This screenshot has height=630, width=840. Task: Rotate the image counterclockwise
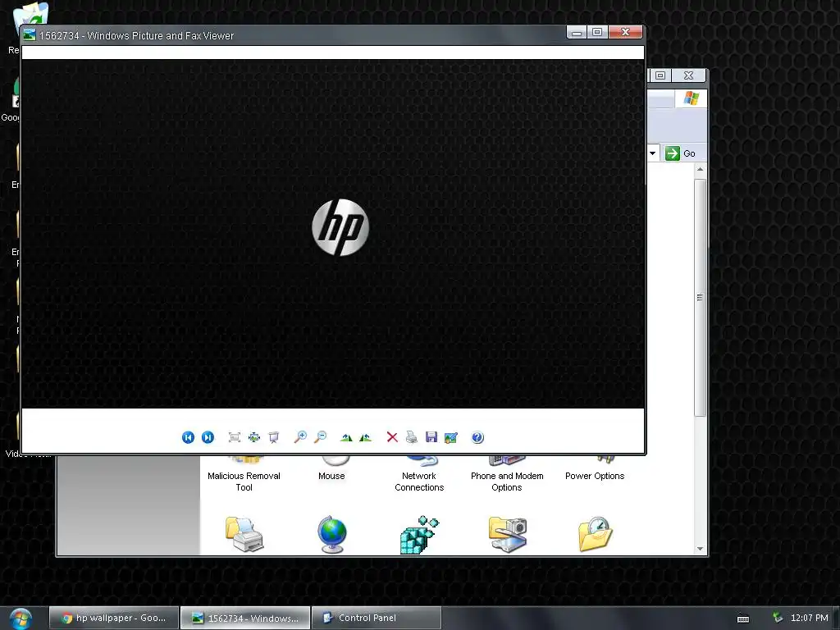(x=365, y=437)
